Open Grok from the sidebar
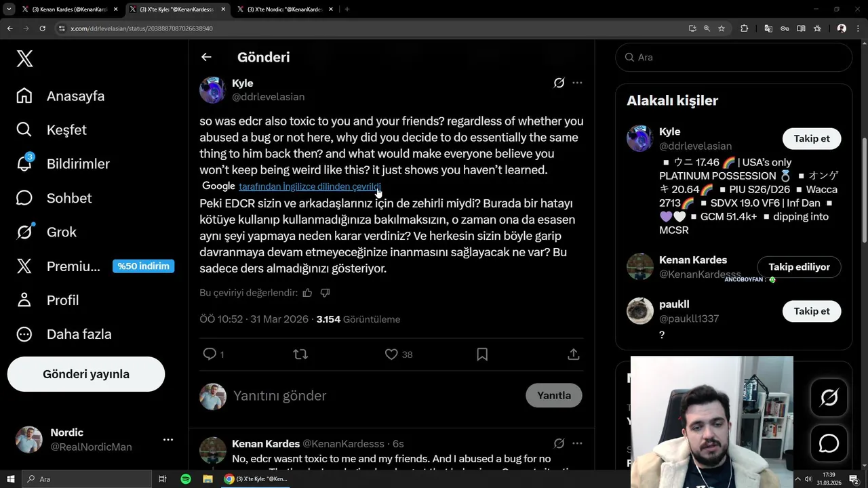Viewport: 868px width, 488px height. tap(24, 232)
